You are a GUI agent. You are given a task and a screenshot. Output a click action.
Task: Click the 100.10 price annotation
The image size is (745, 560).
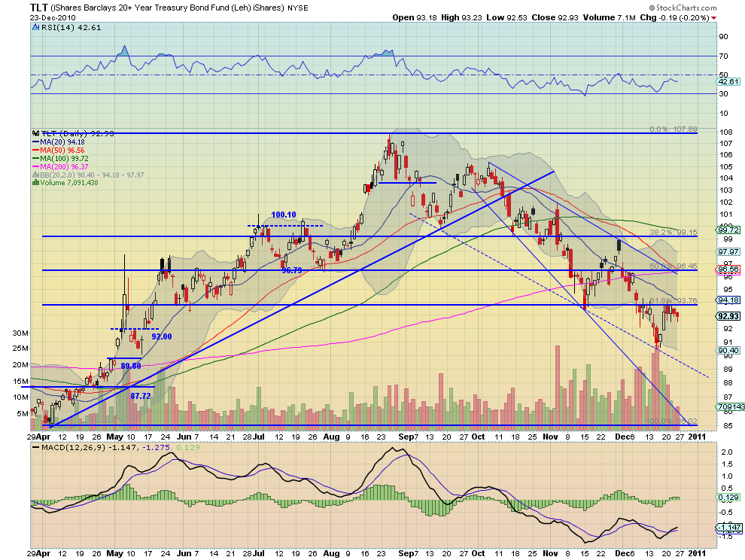pos(284,215)
